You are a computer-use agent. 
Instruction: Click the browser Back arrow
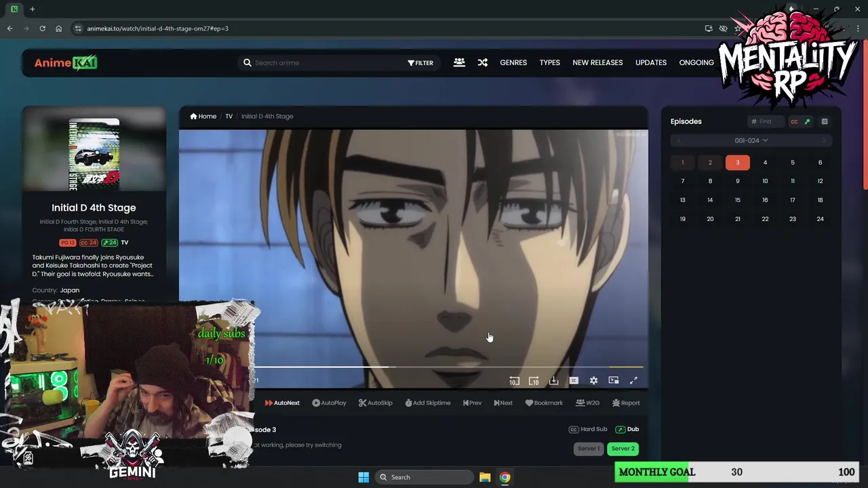tap(9, 28)
